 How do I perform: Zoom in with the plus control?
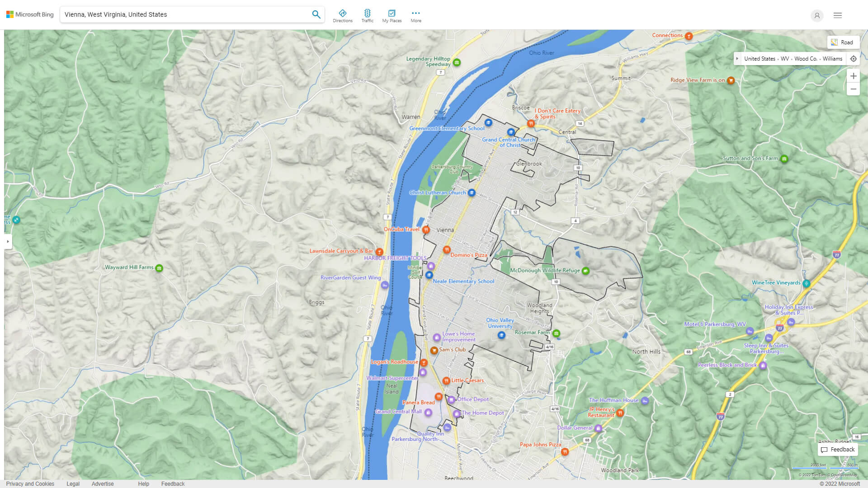(x=854, y=76)
